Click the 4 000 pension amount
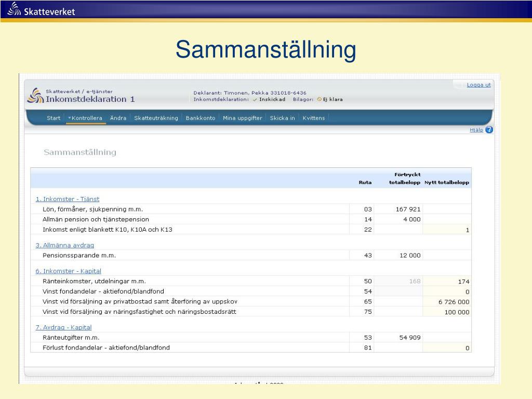Screen dimensions: 532x399 pos(412,220)
